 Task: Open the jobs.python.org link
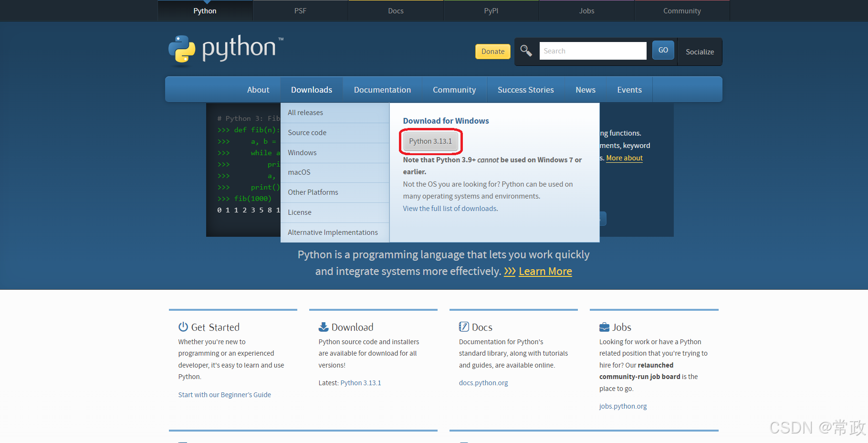click(623, 406)
